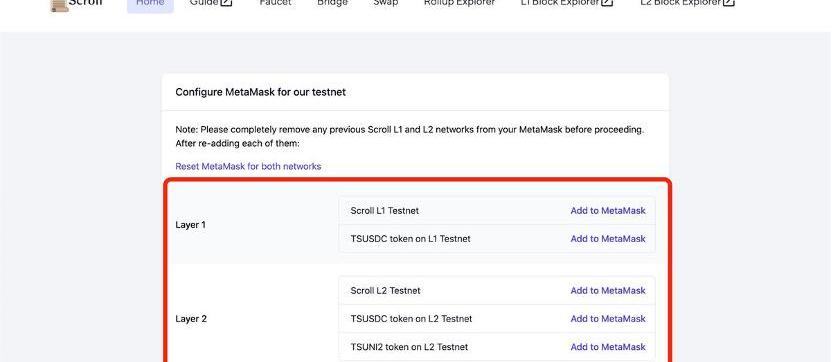This screenshot has width=832, height=362.
Task: Click the L2 Block Explorer external-link icon
Action: coord(729,3)
